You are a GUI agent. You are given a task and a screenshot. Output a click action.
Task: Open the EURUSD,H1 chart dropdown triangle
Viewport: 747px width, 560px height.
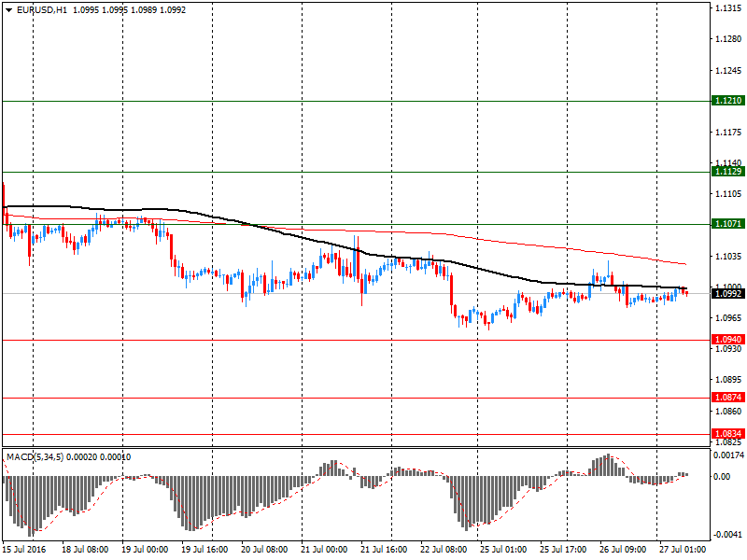click(x=9, y=10)
